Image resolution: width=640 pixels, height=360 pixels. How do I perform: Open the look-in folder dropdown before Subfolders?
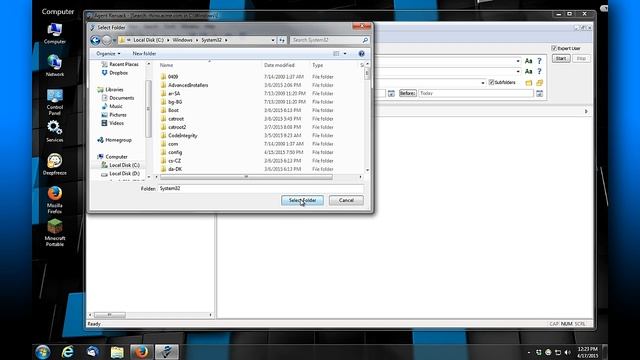[483, 82]
